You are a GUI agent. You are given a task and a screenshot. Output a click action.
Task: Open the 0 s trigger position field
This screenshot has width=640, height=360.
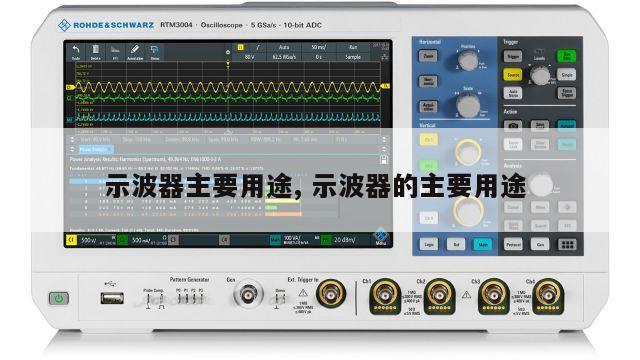point(319,57)
